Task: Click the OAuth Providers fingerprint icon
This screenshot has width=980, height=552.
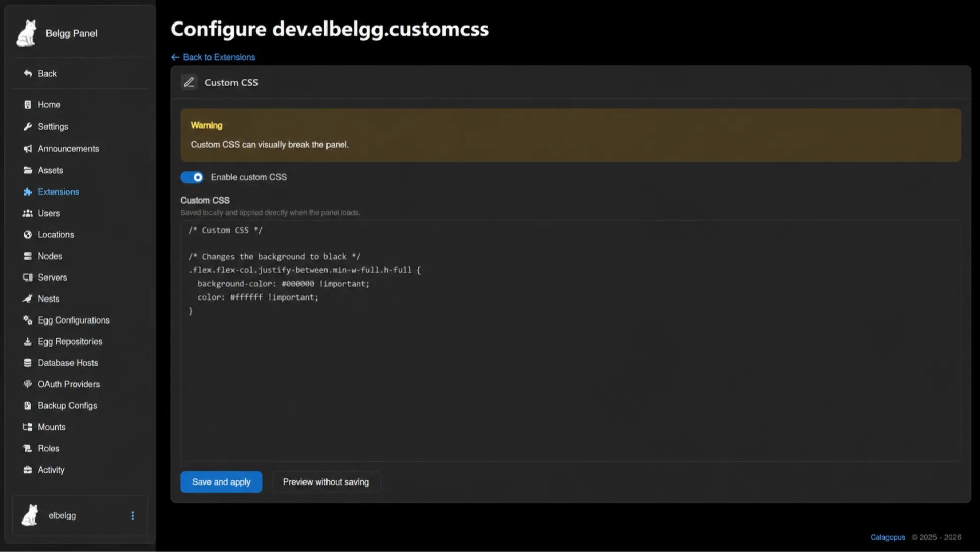Action: (x=28, y=384)
